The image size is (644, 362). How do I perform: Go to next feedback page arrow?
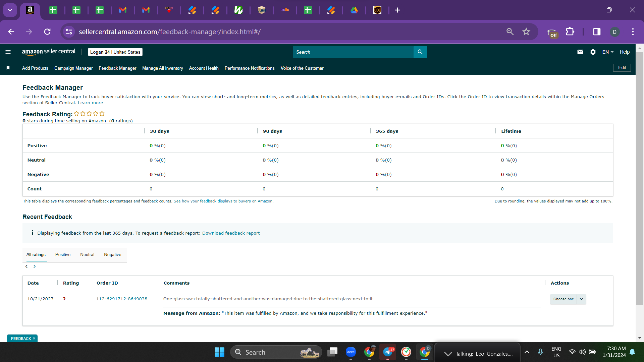coord(35,266)
